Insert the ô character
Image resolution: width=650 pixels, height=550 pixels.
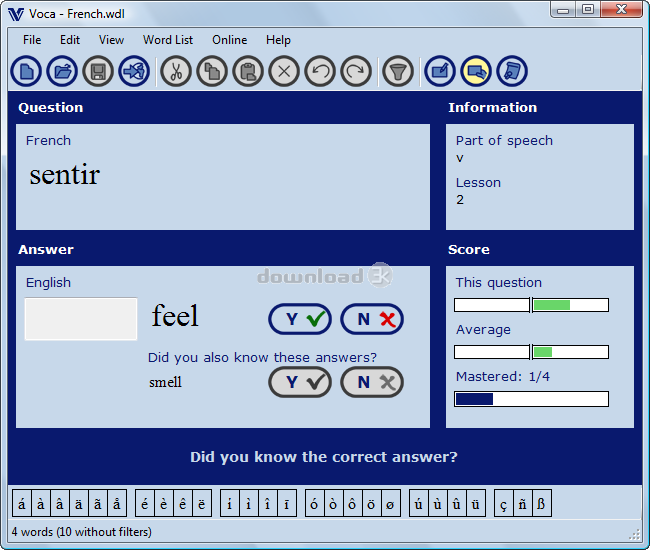pos(353,504)
